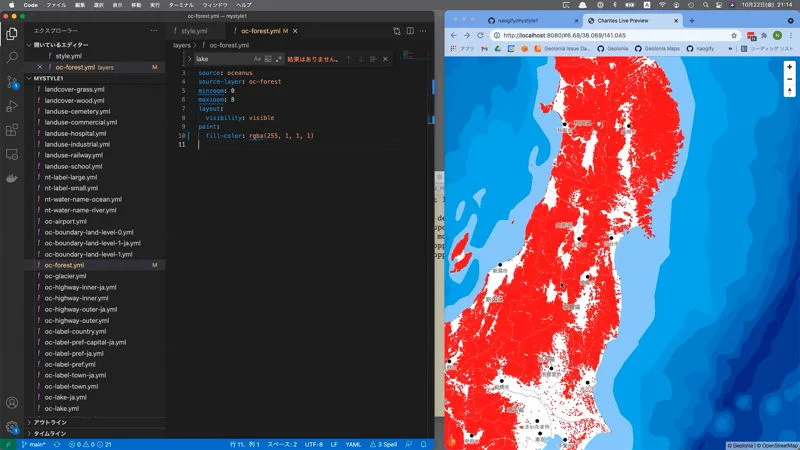
Task: Click the rgba fill-color value in code
Action: coord(282,136)
